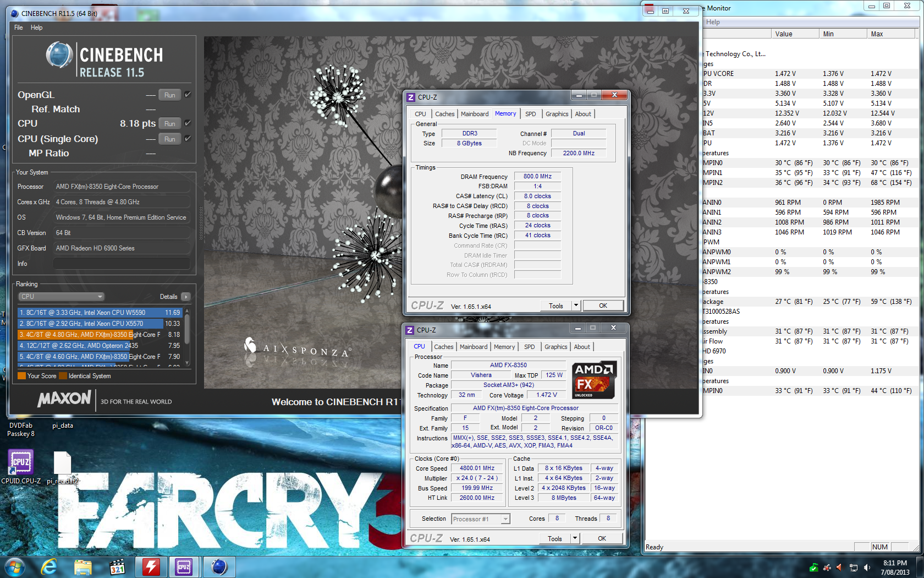
Task: Expand ranking Details arrow
Action: (186, 297)
